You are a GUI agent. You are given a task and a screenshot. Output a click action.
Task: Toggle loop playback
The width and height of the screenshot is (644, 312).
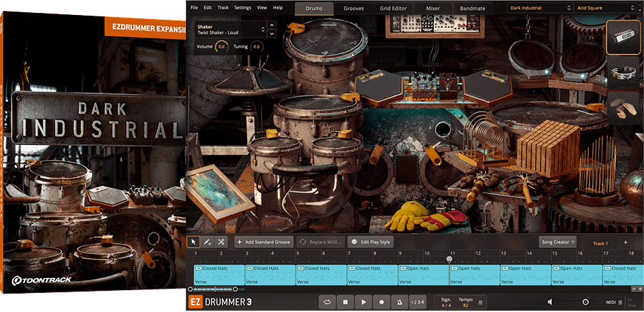[327, 302]
